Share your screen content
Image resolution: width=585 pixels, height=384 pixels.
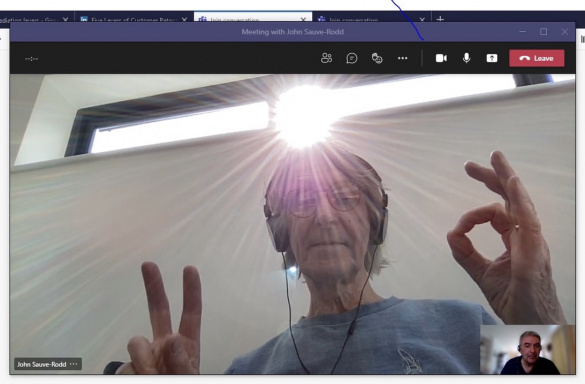(492, 58)
